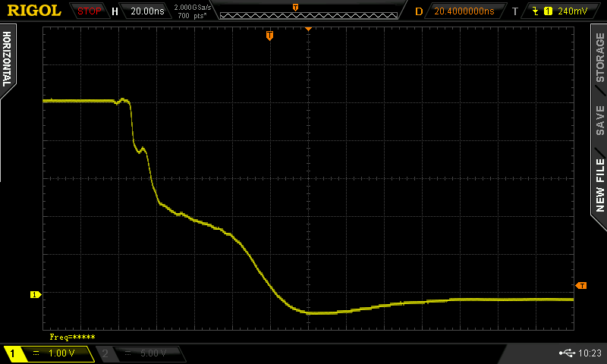The height and width of the screenshot is (364, 607).
Task: Click the orange T trigger position marker on grid
Action: click(270, 36)
